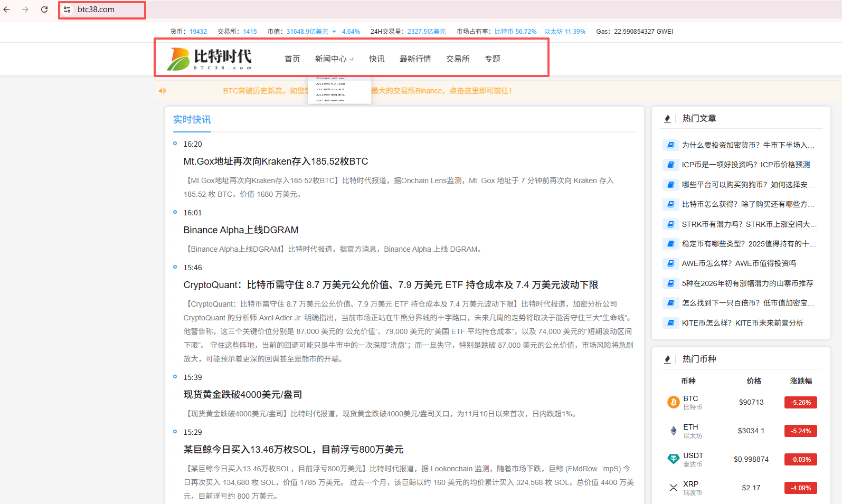Open CryptoQuant 比特币需守住 headline
The width and height of the screenshot is (842, 504).
coord(391,285)
